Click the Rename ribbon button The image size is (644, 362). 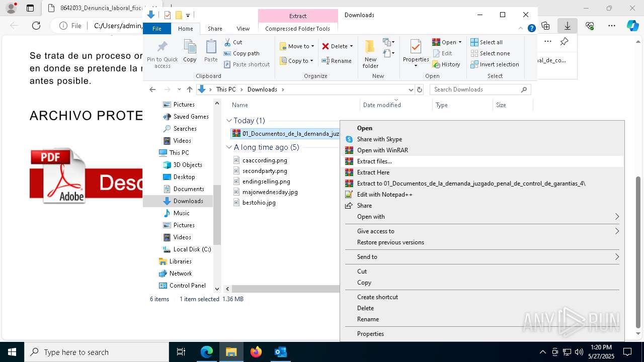(337, 61)
